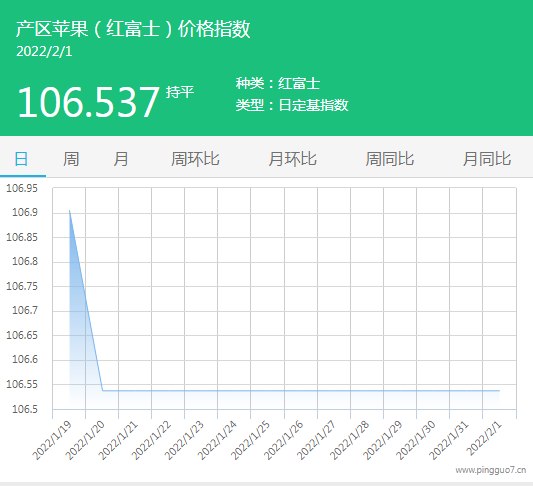Click the 106.537 index value
This screenshot has width=533, height=486.
(88, 102)
